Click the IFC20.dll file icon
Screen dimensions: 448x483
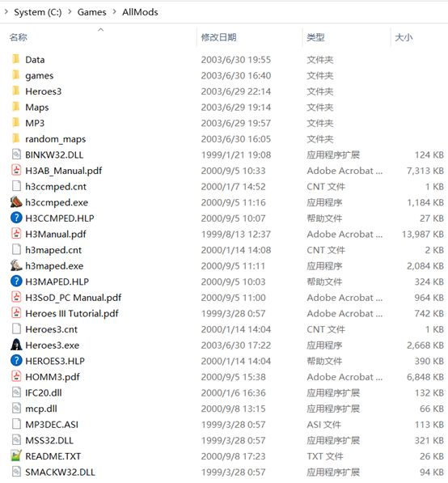[16, 392]
